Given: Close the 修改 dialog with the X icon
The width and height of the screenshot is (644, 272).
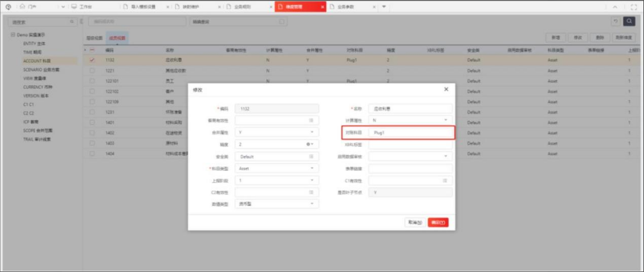Looking at the screenshot, I should click(x=446, y=89).
